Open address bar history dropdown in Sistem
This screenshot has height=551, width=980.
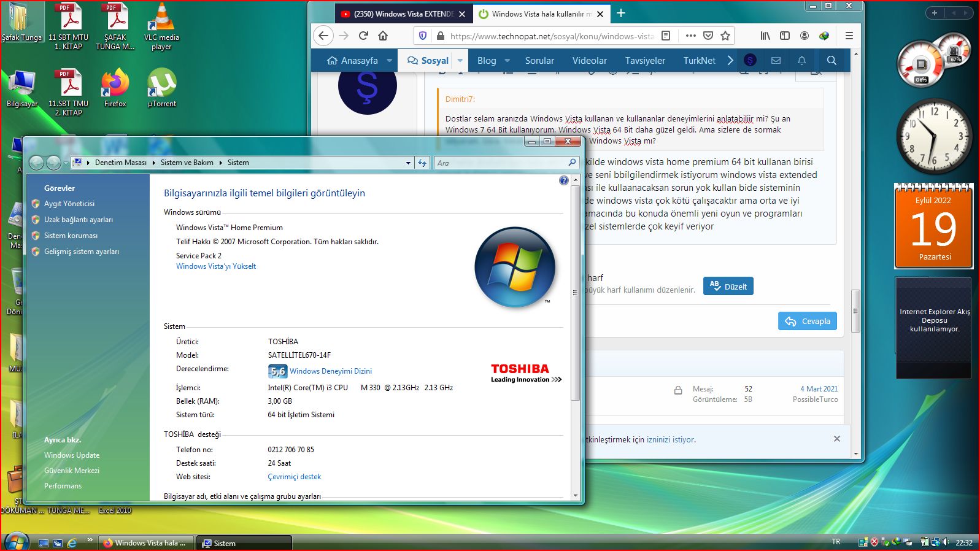click(x=408, y=163)
